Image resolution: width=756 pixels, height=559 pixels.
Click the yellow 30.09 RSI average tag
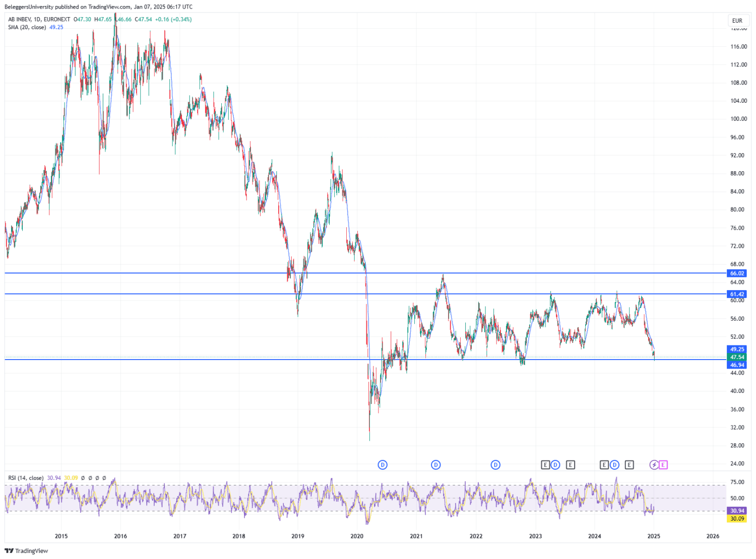[x=737, y=519]
